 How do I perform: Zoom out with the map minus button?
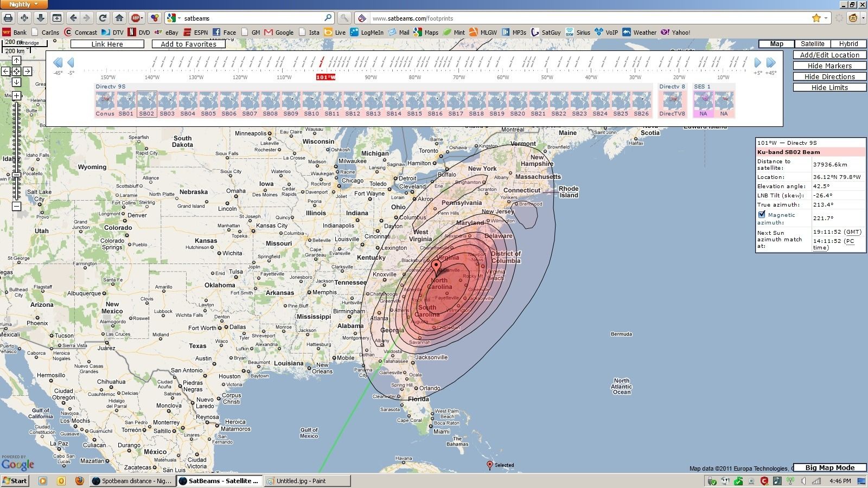point(17,206)
